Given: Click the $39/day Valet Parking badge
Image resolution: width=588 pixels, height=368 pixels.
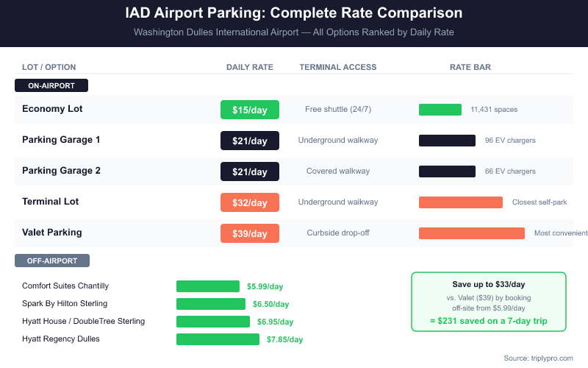Looking at the screenshot, I should pos(250,233).
